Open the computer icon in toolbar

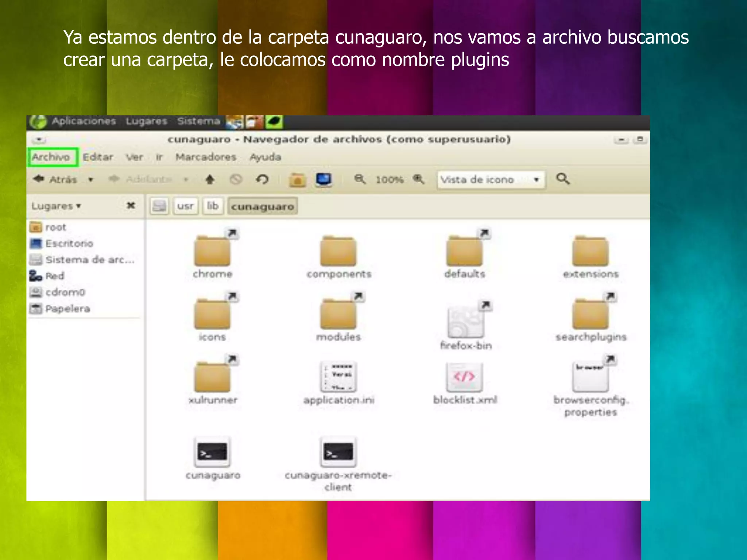(x=324, y=179)
